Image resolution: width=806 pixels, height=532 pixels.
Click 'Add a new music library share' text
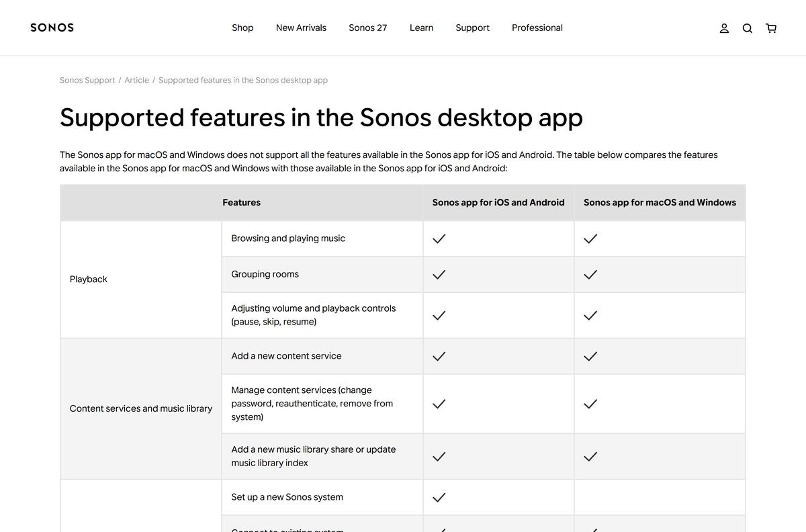point(314,456)
